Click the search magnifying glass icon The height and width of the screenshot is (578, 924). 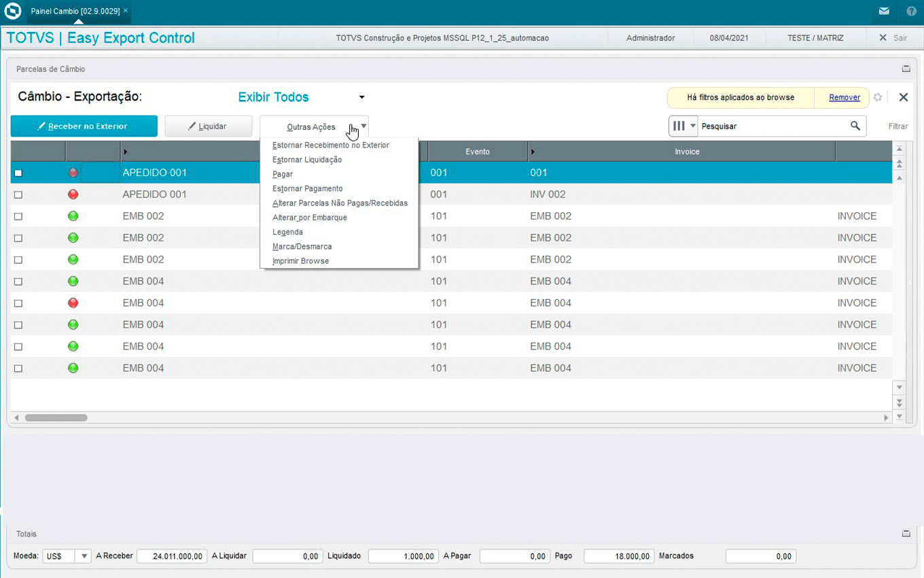855,126
